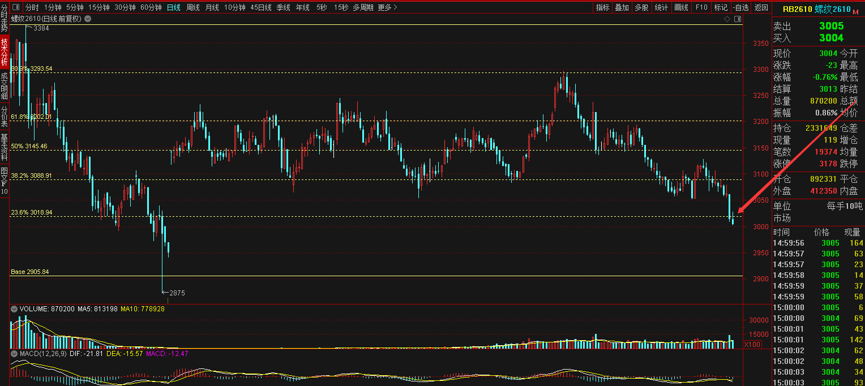
Task: Click the 3384 high price marker
Action: [41, 28]
